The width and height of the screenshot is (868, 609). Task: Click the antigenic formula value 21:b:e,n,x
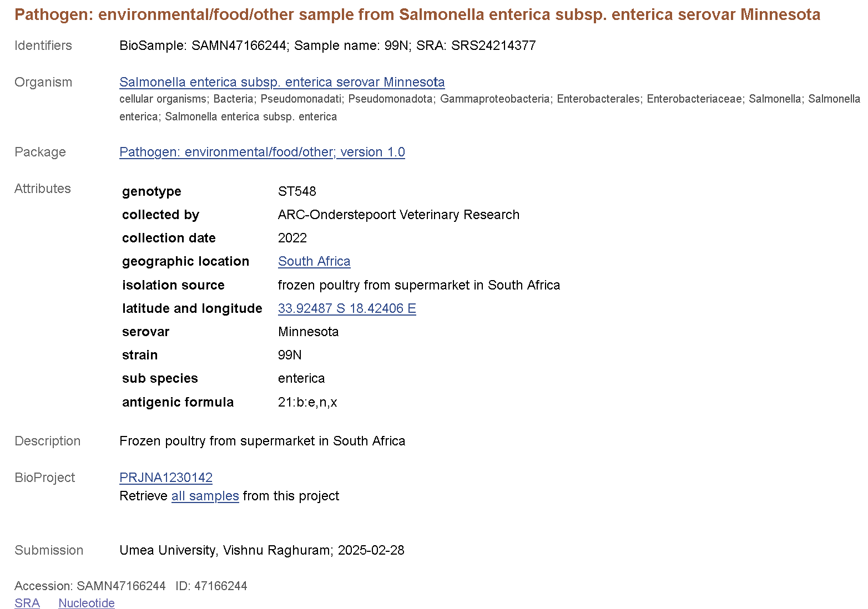tap(307, 402)
